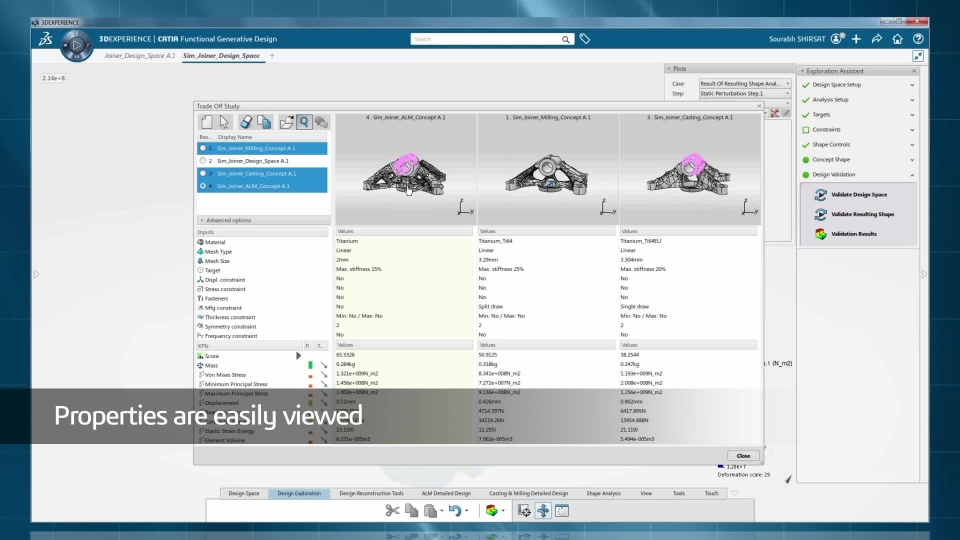Click the copy documents icon in Trade Off Study
Screen dimensions: 960x540
click(x=264, y=122)
